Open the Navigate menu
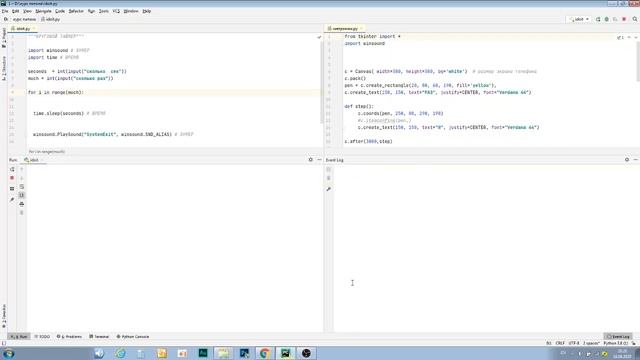This screenshot has height=360, width=640. (43, 11)
